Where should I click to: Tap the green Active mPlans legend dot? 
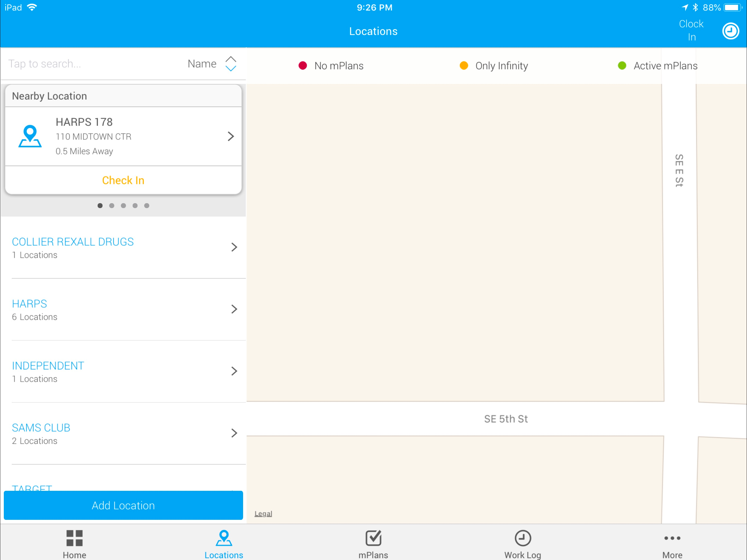click(622, 66)
